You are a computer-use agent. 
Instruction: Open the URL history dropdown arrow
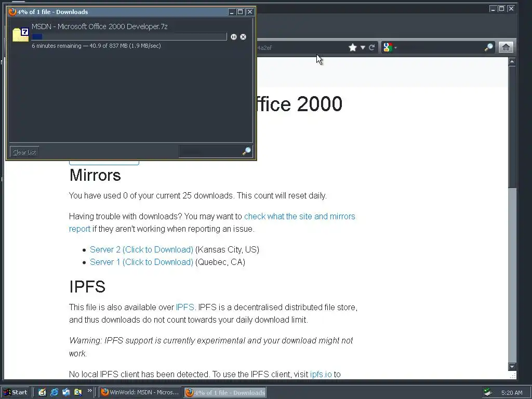pyautogui.click(x=362, y=47)
